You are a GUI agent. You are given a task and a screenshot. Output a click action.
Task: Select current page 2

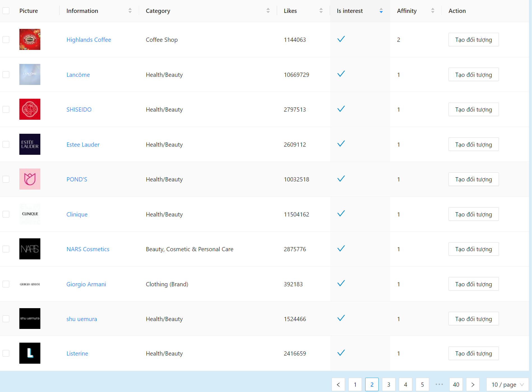(x=372, y=384)
